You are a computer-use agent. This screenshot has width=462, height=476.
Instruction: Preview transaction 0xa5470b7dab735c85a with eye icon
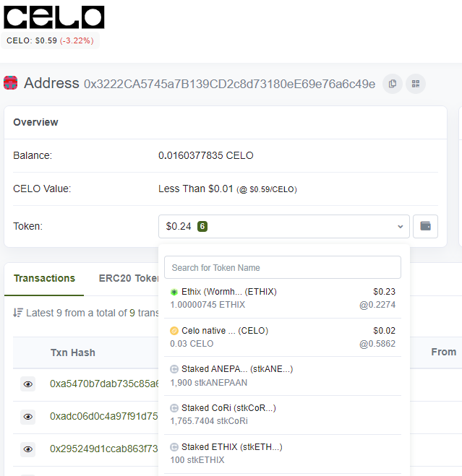pyautogui.click(x=28, y=384)
